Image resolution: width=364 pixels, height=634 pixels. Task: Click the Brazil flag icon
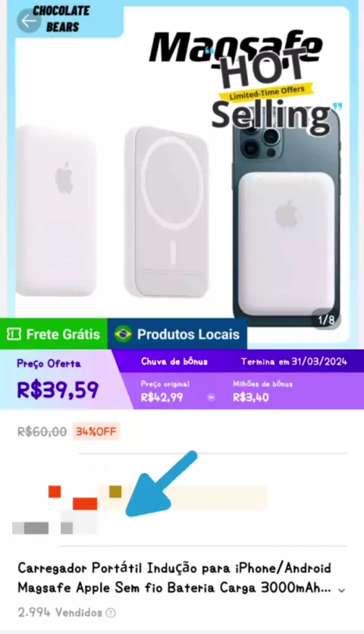coord(123,334)
